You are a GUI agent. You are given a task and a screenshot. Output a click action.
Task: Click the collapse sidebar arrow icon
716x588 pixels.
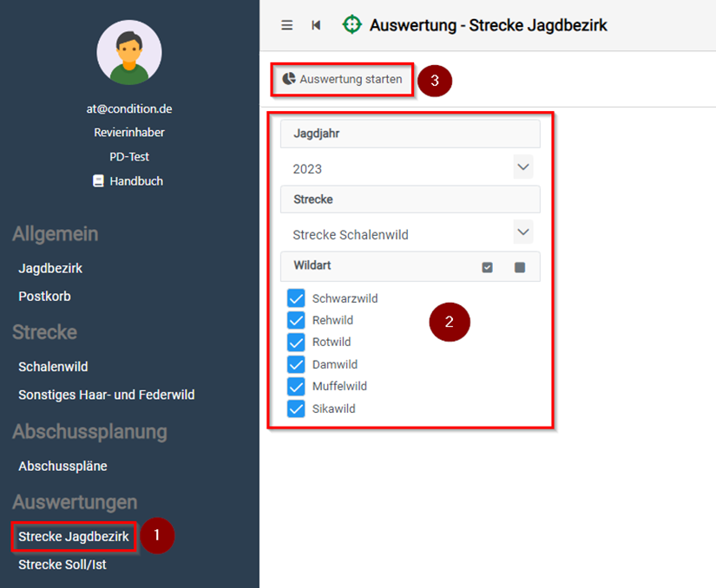(316, 25)
